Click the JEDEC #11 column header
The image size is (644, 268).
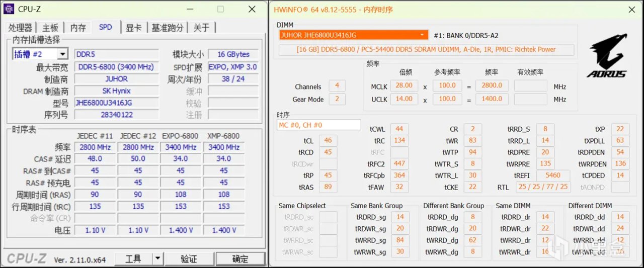[x=95, y=136]
